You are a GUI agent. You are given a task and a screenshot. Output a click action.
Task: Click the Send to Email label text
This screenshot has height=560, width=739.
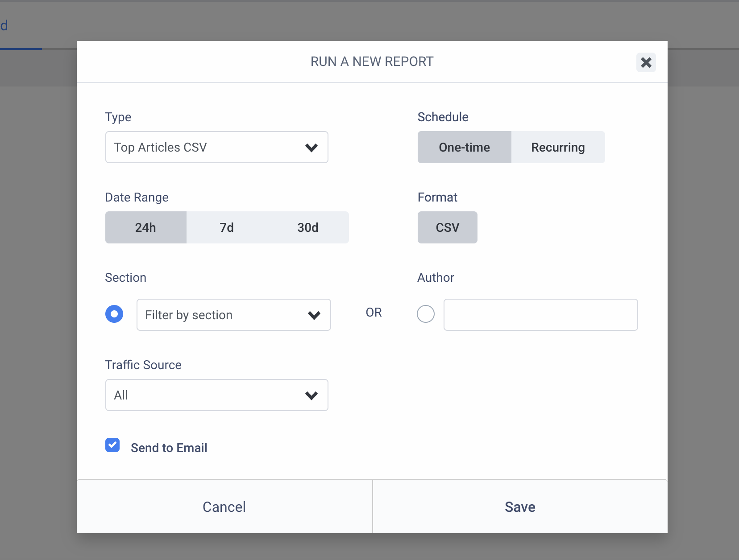169,448
